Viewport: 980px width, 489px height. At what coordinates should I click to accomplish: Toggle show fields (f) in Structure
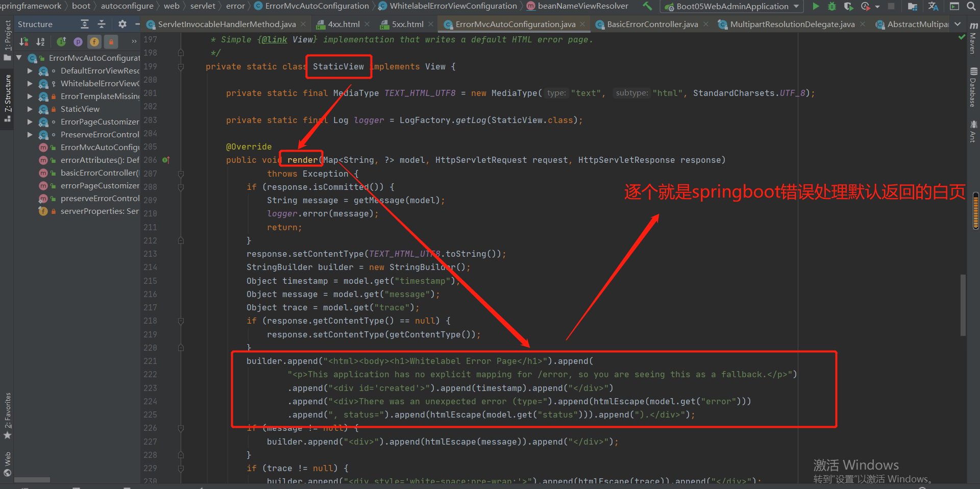tap(94, 41)
